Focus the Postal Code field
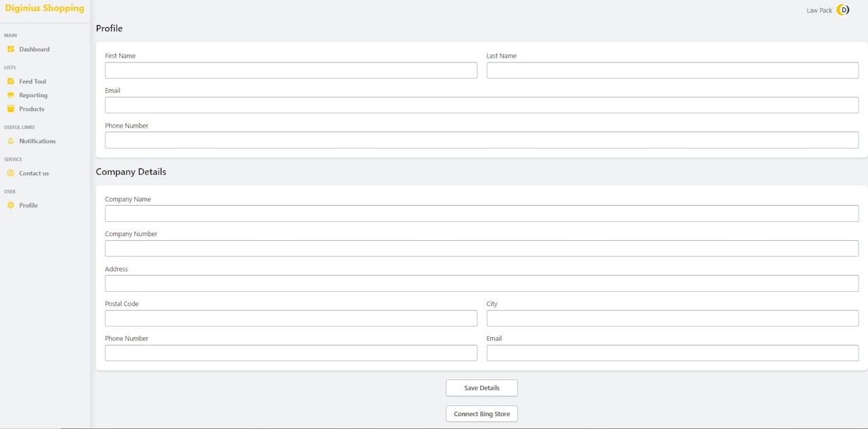868x429 pixels. (291, 318)
